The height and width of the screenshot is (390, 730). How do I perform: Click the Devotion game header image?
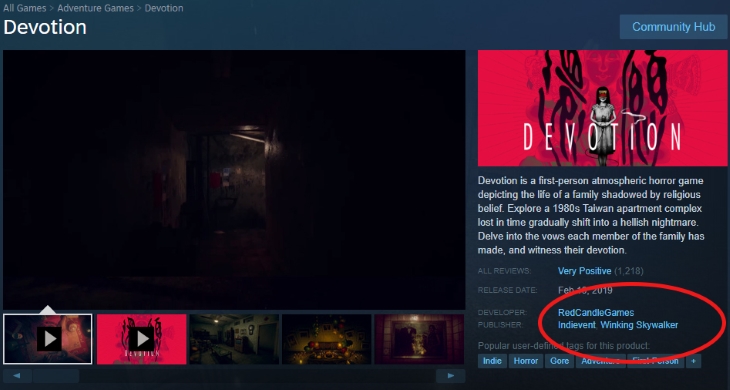coord(602,108)
